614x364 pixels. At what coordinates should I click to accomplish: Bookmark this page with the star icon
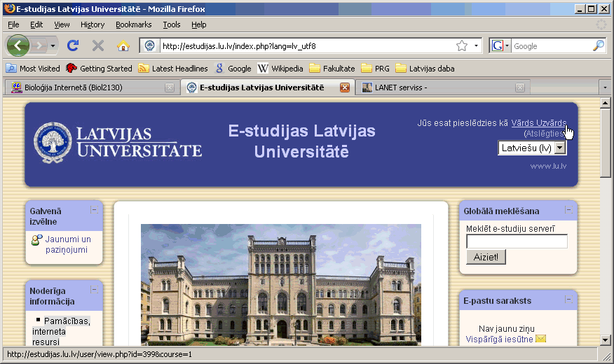pos(462,46)
